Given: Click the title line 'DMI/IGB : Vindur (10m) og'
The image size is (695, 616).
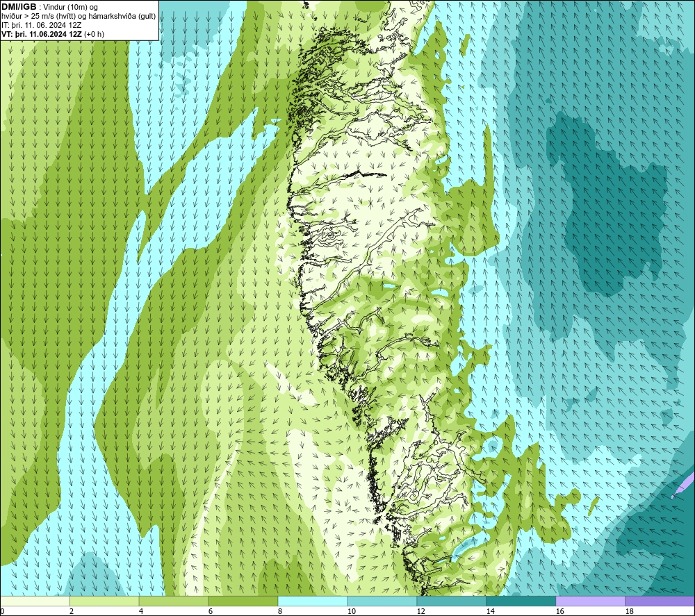Looking at the screenshot, I should (50, 7).
